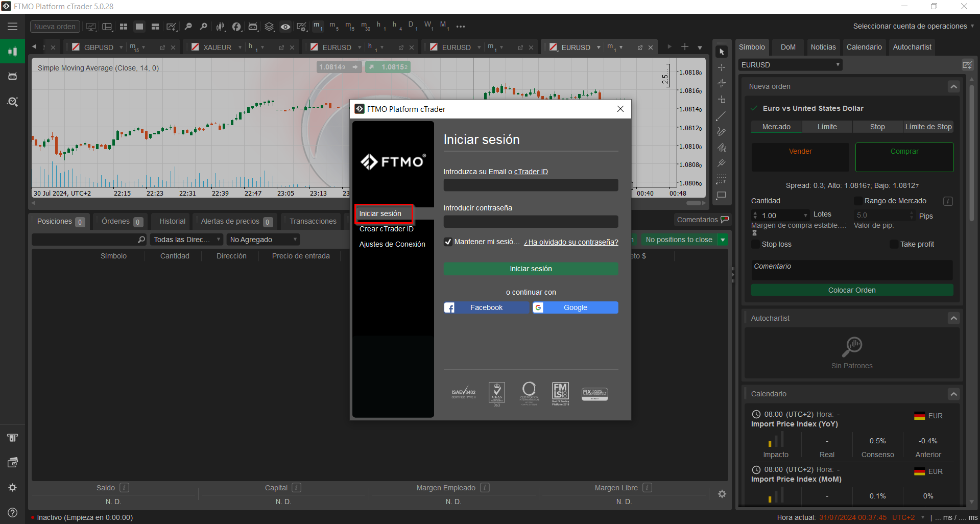Click the green Iniciar sesión button
Viewport: 980px width, 524px height.
coord(531,269)
